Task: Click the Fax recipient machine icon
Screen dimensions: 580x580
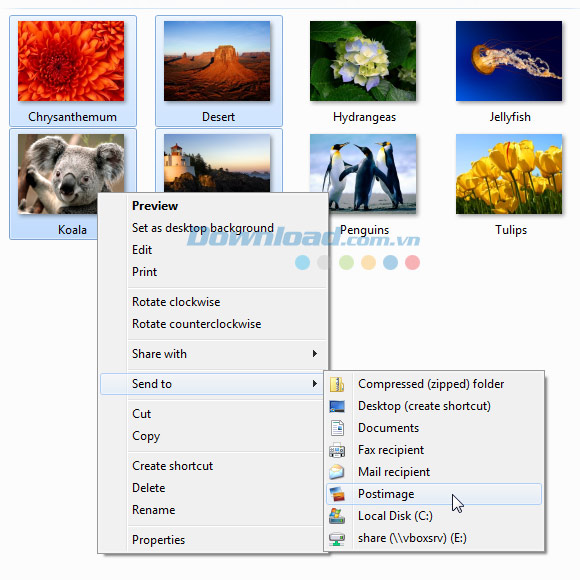Action: 337,450
